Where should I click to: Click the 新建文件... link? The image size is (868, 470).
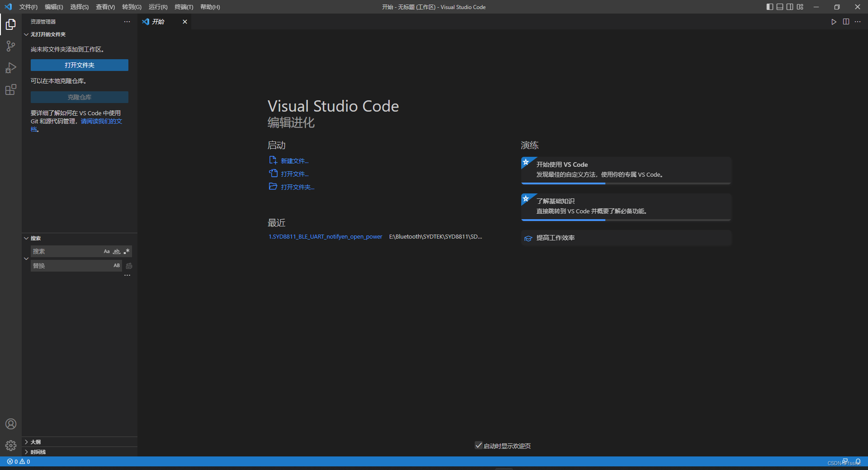pos(295,161)
